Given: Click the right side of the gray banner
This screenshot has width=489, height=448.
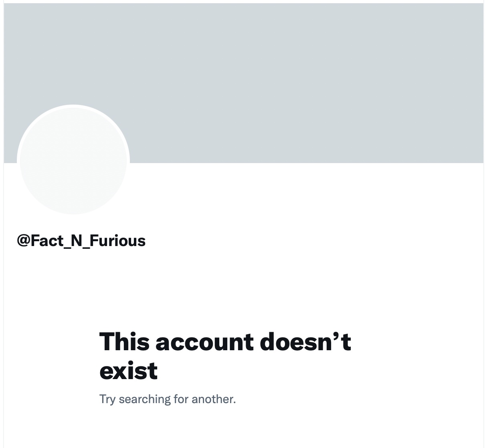Looking at the screenshot, I should coord(401,83).
